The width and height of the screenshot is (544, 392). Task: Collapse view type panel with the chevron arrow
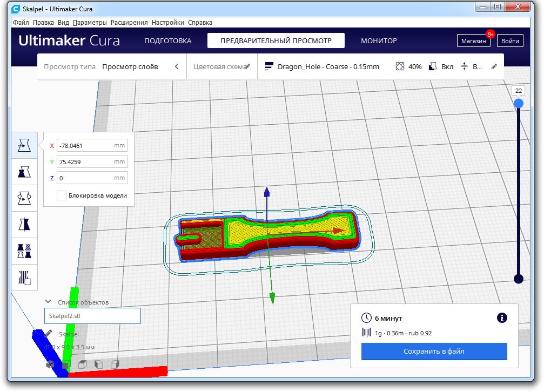[x=177, y=66]
